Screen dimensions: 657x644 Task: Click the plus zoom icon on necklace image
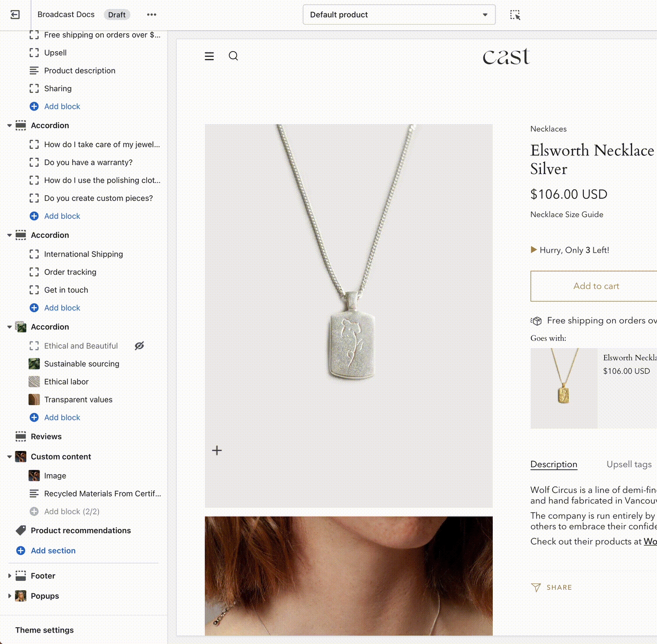[217, 450]
